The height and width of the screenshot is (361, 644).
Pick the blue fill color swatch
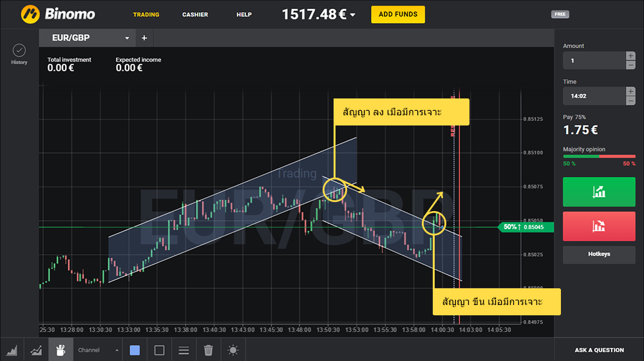point(135,350)
